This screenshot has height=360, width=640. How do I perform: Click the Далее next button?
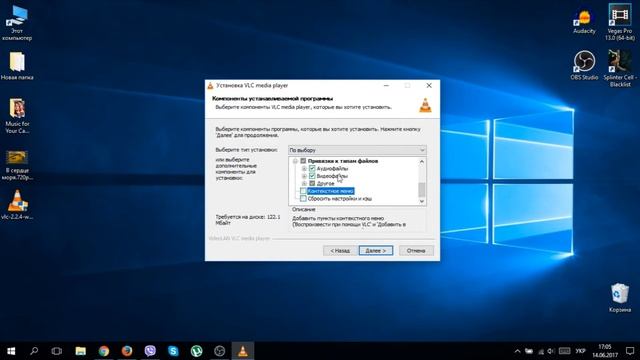pyautogui.click(x=376, y=251)
